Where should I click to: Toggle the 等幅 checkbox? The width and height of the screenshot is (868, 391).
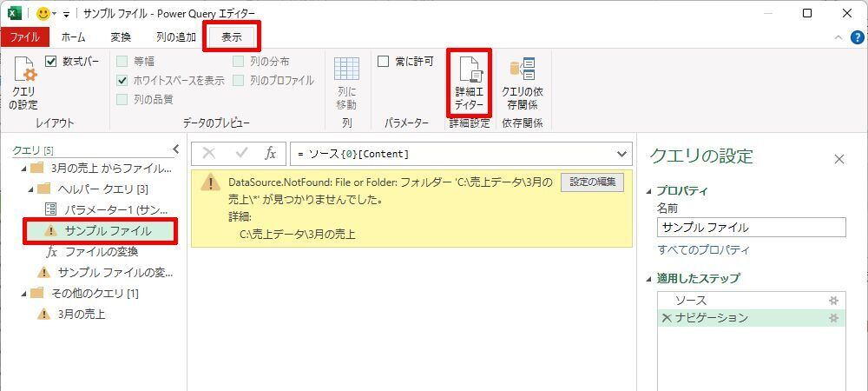[x=122, y=62]
